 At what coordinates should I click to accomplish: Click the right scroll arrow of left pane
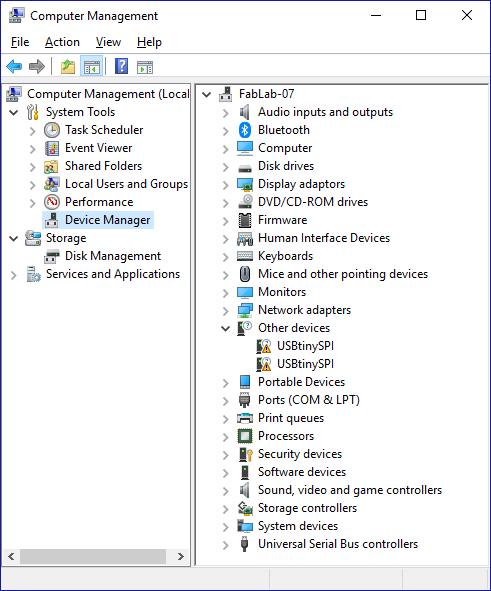(x=180, y=556)
